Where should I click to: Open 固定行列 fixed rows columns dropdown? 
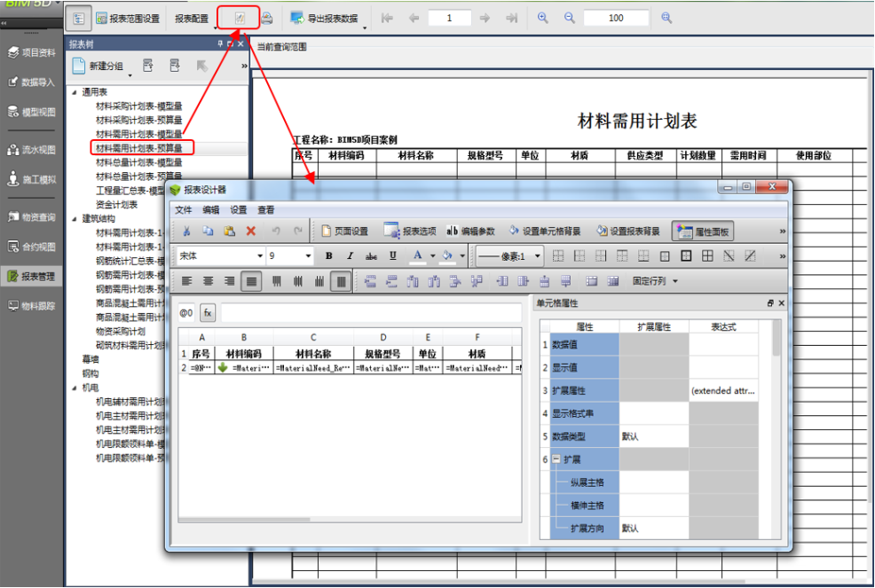[x=655, y=281]
